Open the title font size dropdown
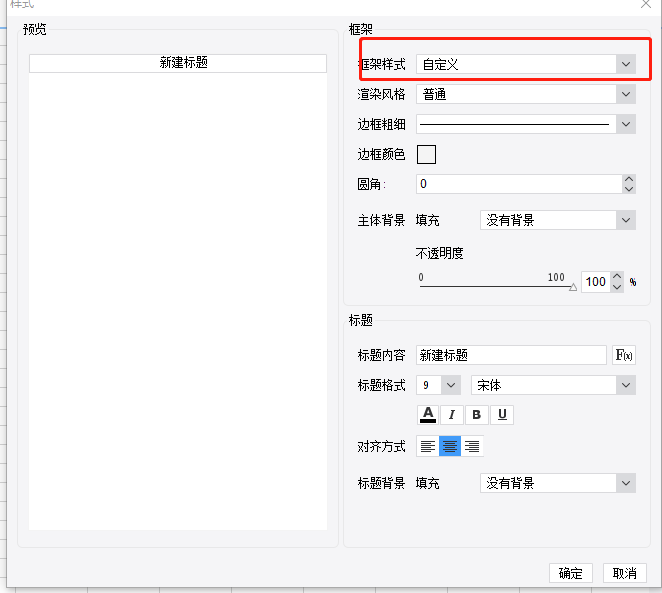 [438, 385]
